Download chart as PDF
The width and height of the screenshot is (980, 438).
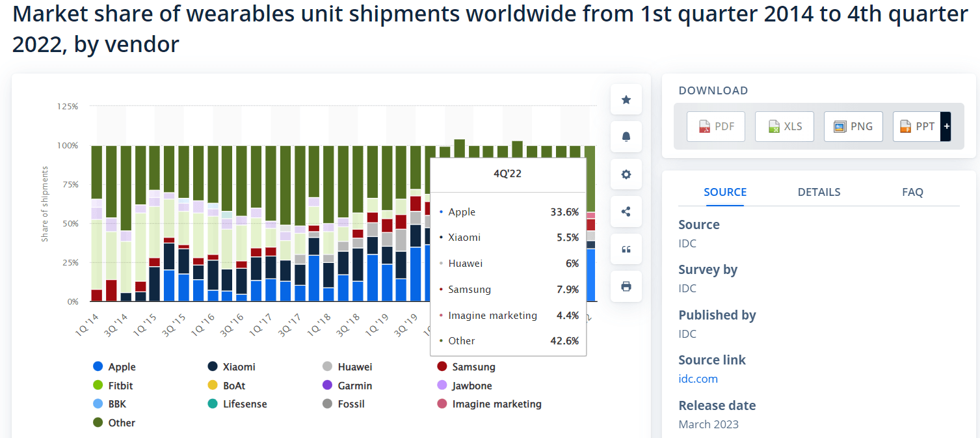point(716,126)
